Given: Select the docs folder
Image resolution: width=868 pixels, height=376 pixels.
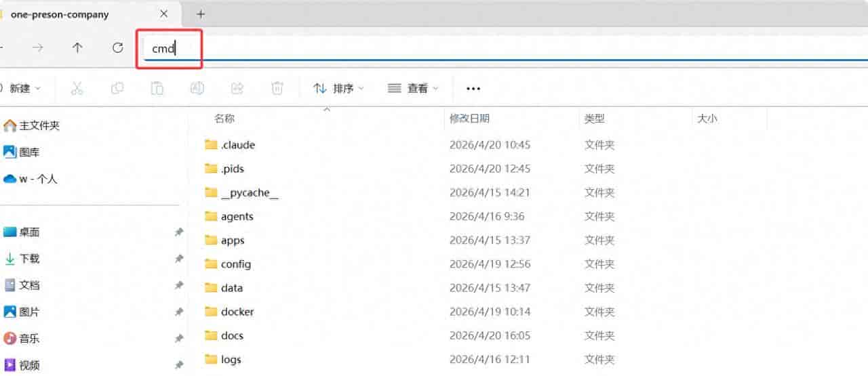Looking at the screenshot, I should [x=232, y=335].
